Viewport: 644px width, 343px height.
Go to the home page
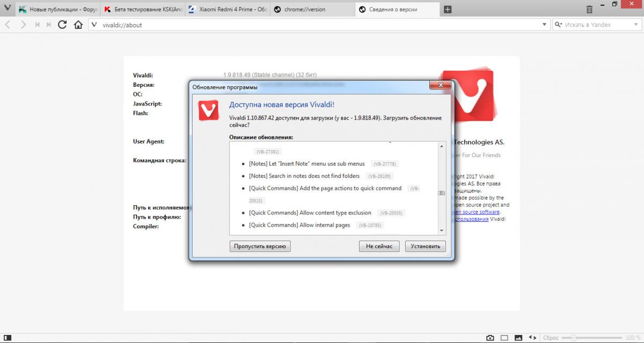[78, 25]
